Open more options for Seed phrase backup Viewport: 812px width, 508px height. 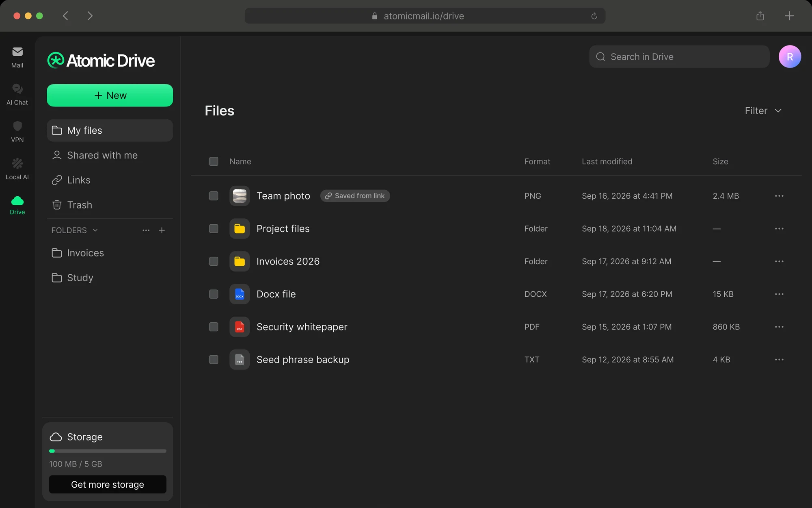[779, 360]
